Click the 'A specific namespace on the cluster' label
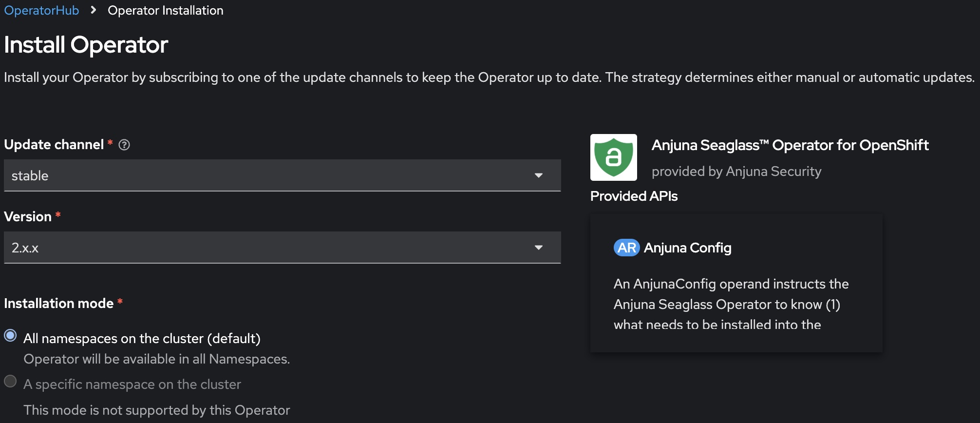This screenshot has height=423, width=980. (x=132, y=384)
